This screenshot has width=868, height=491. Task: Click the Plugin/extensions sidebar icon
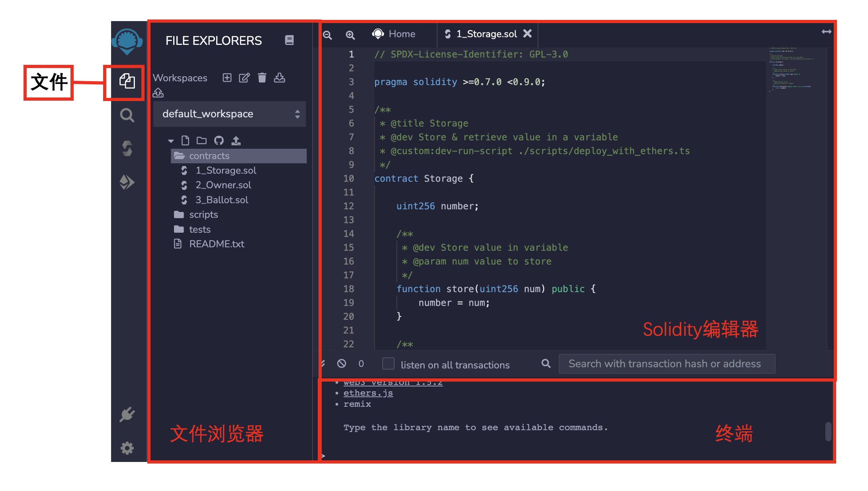tap(127, 413)
